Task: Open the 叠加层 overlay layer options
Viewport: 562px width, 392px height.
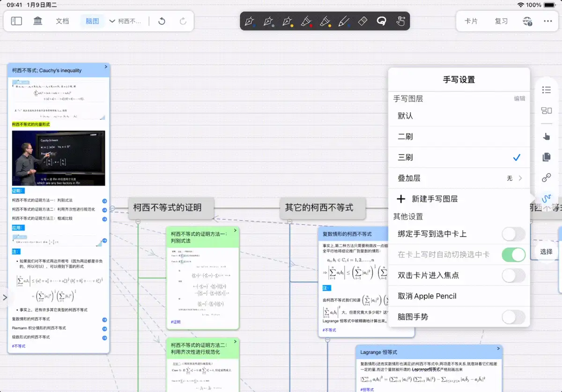Action: coord(459,178)
